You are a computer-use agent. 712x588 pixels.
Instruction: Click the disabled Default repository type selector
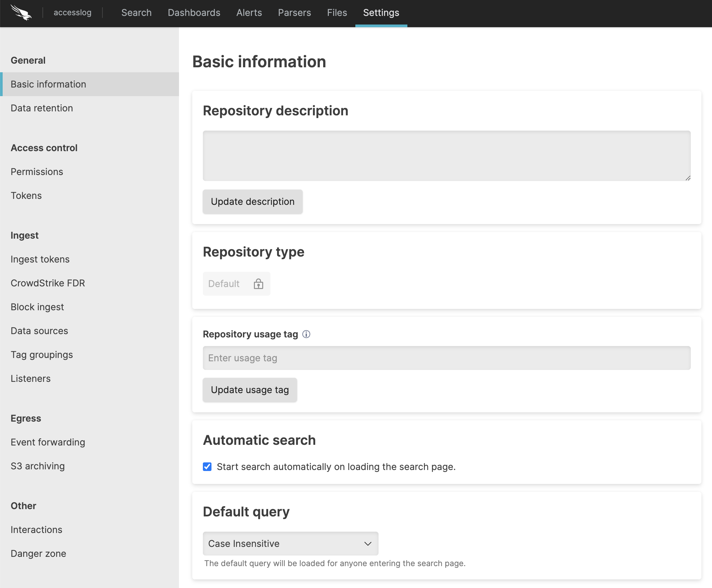(236, 284)
